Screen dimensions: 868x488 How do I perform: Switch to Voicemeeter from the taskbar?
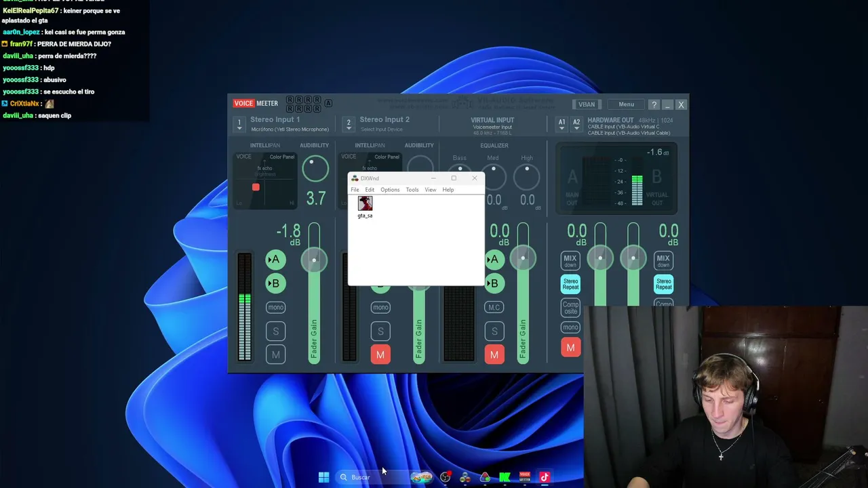click(524, 477)
